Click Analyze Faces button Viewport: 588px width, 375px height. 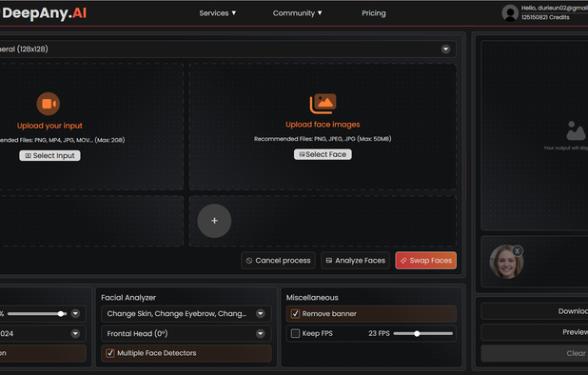pyautogui.click(x=356, y=261)
